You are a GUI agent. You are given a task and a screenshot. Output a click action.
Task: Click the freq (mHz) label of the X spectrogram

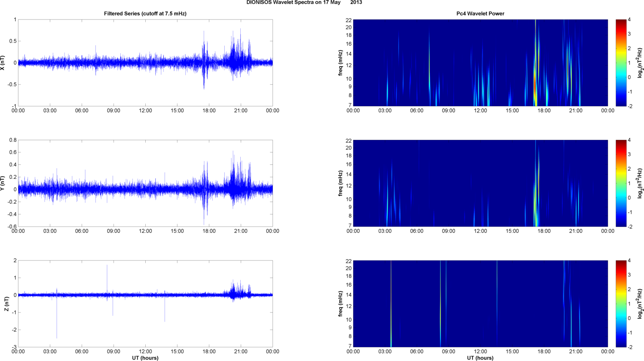coord(340,63)
